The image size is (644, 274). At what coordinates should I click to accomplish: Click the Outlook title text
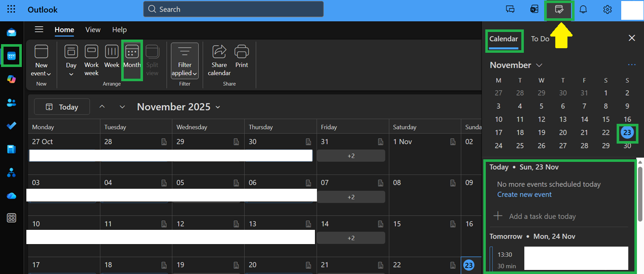coord(43,10)
